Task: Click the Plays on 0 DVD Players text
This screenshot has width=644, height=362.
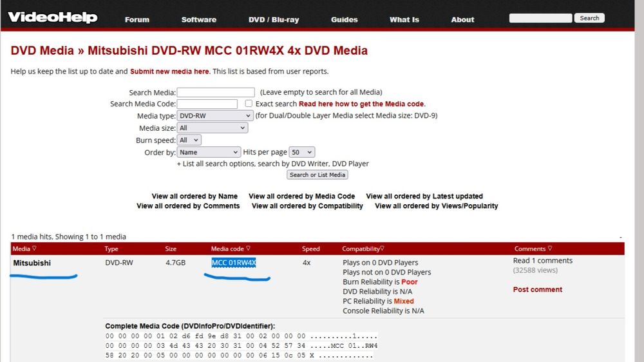Action: coord(381,263)
